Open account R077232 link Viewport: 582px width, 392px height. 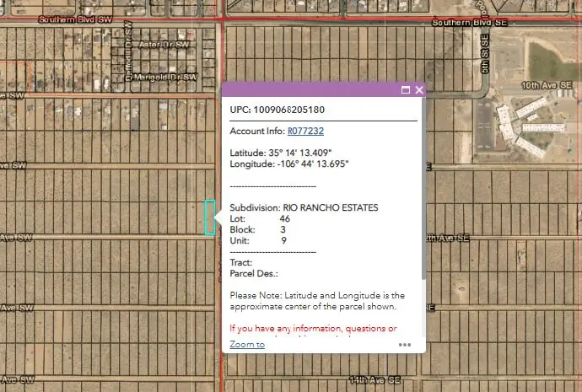pos(305,131)
